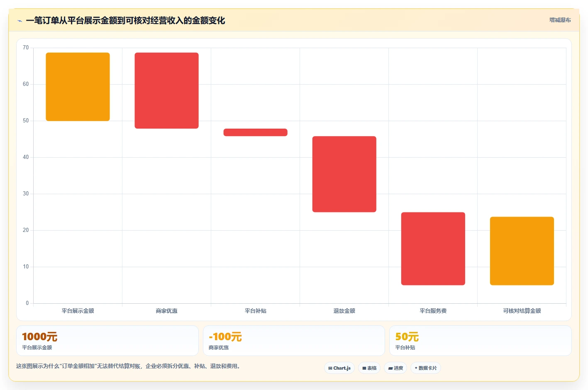Screen dimensions: 588x390
Task: Click the y-axis value 50
Action: click(26, 121)
